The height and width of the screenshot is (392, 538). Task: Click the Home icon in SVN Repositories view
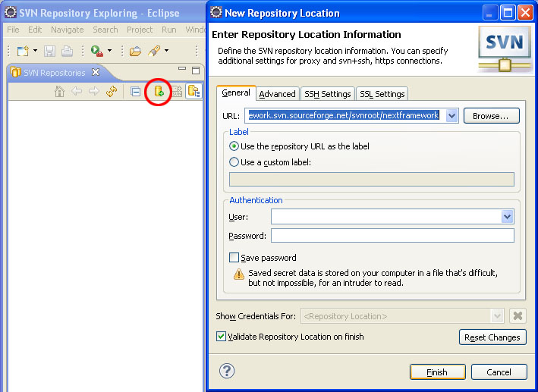click(x=59, y=92)
